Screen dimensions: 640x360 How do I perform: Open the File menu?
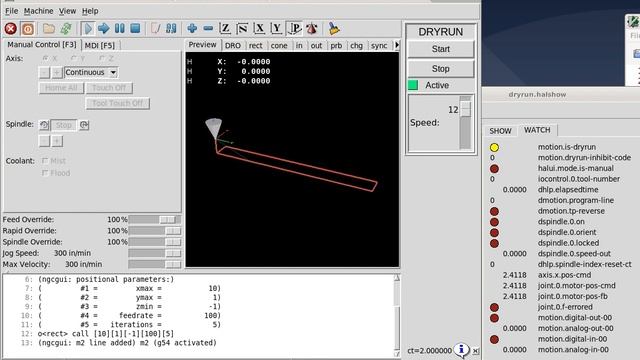click(x=11, y=11)
